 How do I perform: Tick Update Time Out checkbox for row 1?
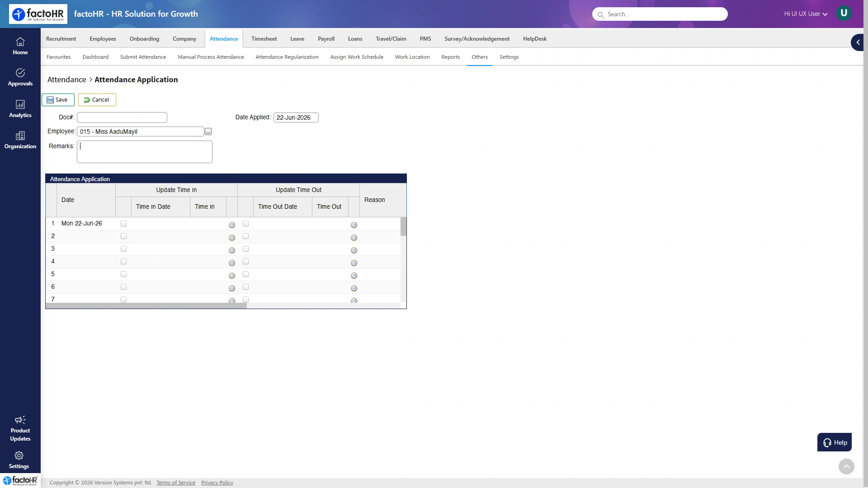click(245, 224)
